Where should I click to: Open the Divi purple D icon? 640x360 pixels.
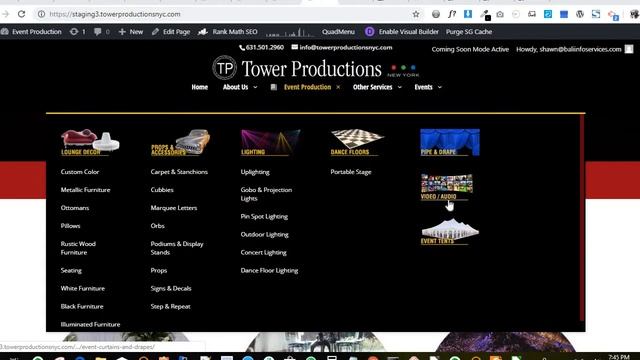369,31
